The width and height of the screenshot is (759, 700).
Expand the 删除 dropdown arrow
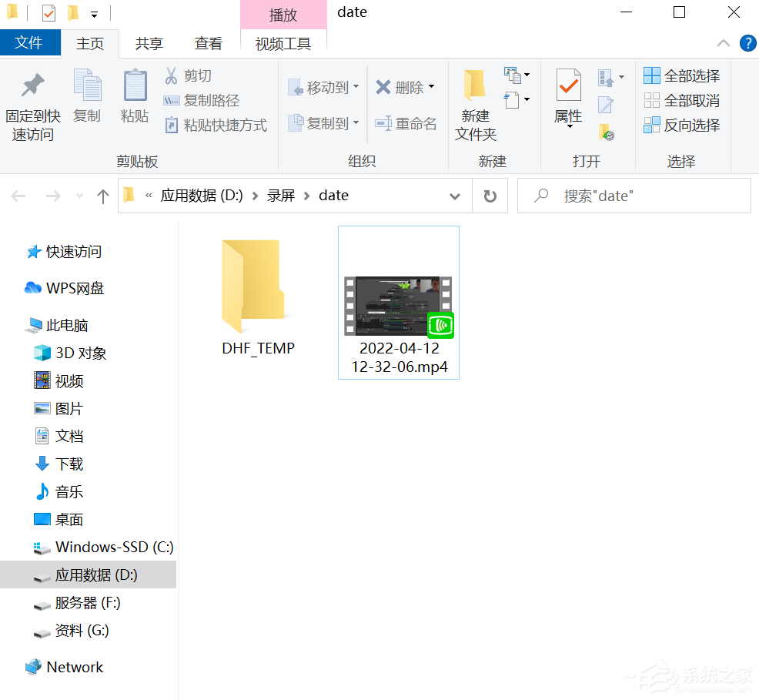431,87
